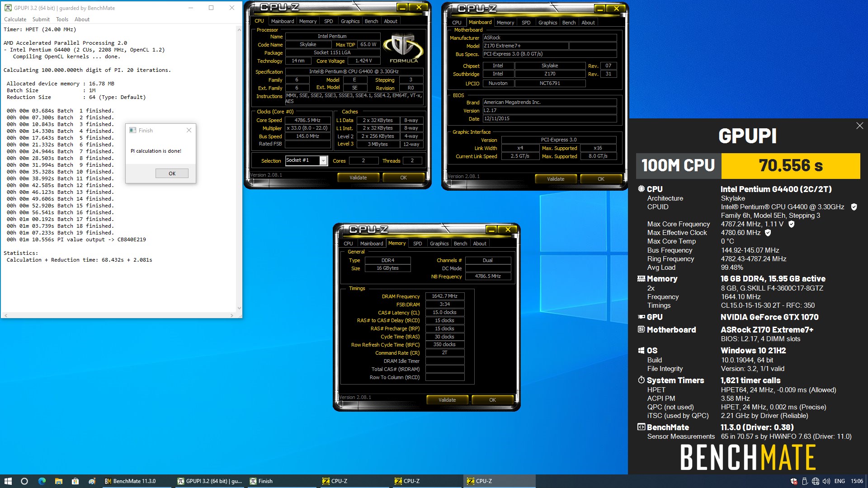
Task: Click the Core Speed 4786.5 MHz field
Action: coord(307,120)
